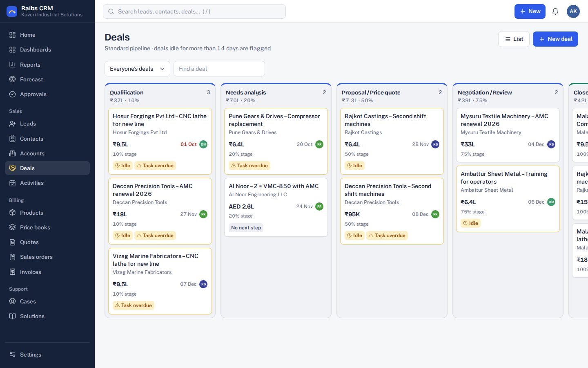Click the Cases lifebuoy icon
This screenshot has height=368, width=588.
[13, 301]
